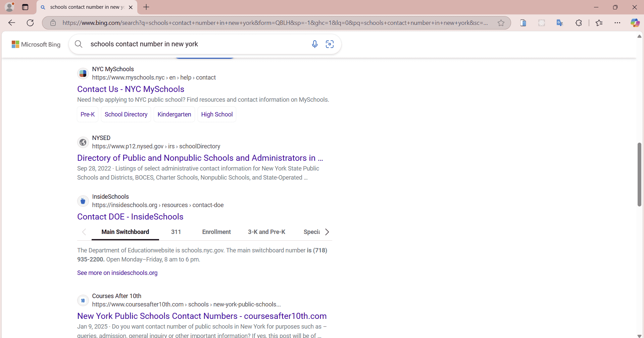Click the NYSED globe favicon
The width and height of the screenshot is (644, 338).
(x=83, y=142)
